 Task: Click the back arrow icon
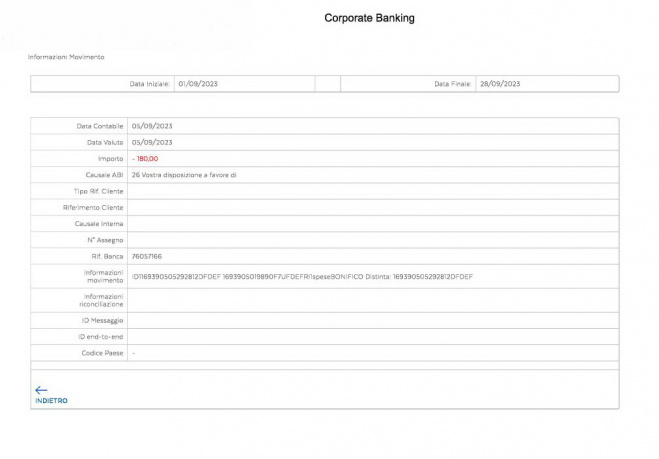tap(41, 390)
